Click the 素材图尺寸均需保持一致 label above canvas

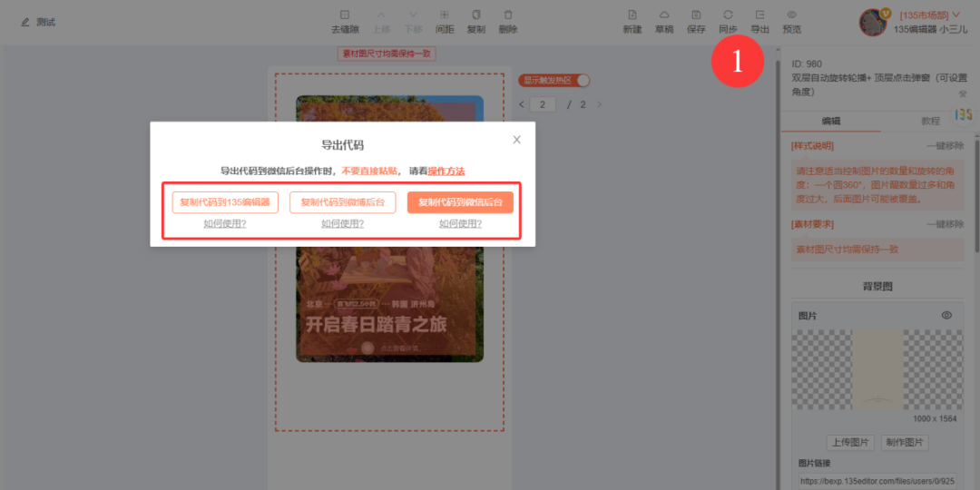(387, 54)
